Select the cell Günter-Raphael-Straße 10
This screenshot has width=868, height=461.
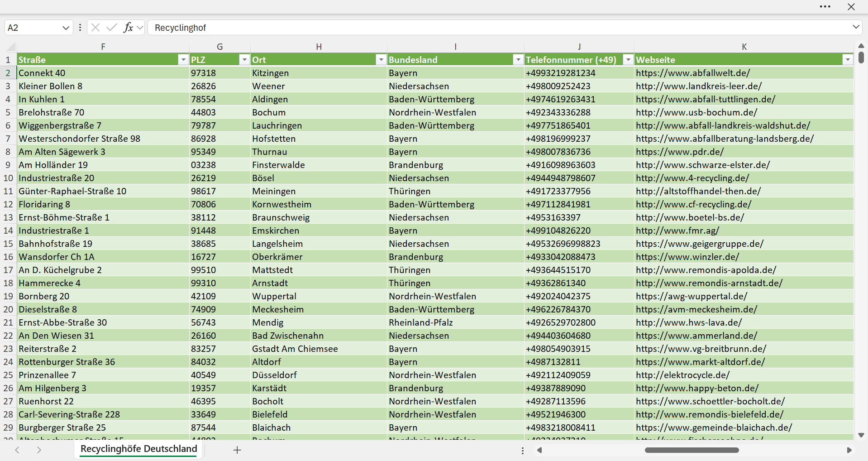103,191
